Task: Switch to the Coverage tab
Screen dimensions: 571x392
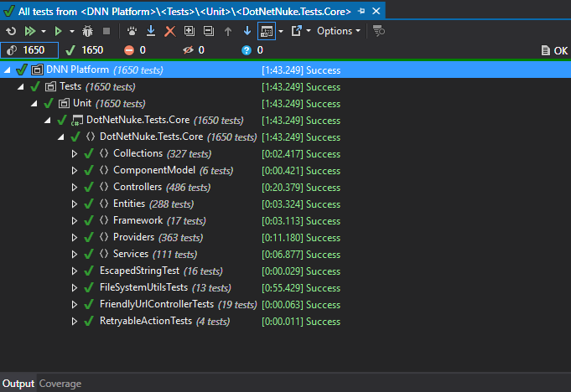Action: pyautogui.click(x=60, y=384)
